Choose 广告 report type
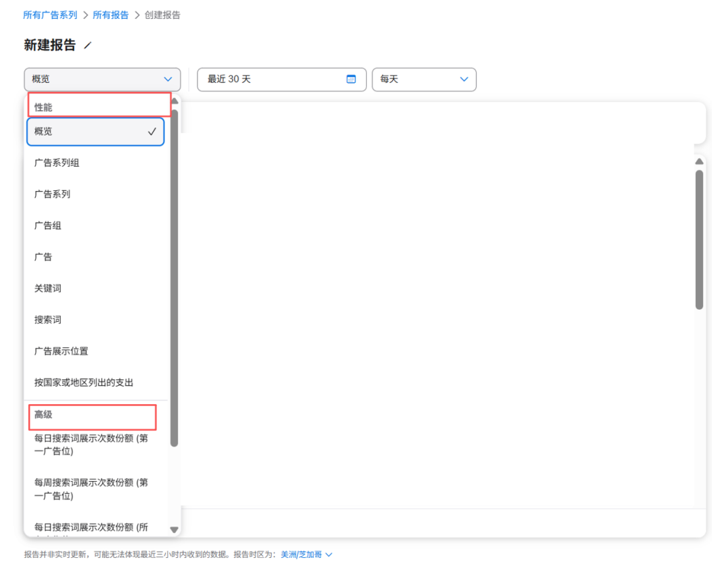This screenshot has height=564, width=728. click(x=96, y=257)
